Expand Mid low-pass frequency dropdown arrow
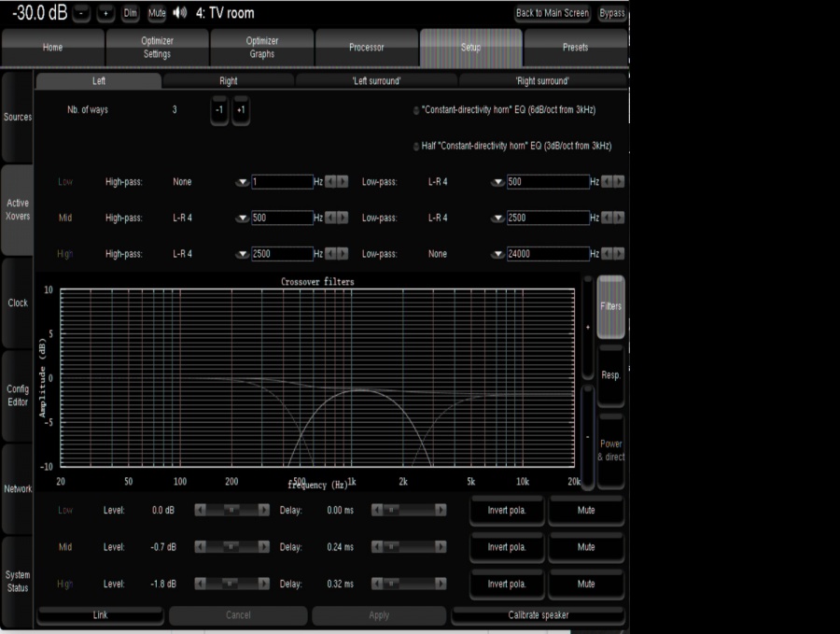 [x=497, y=218]
